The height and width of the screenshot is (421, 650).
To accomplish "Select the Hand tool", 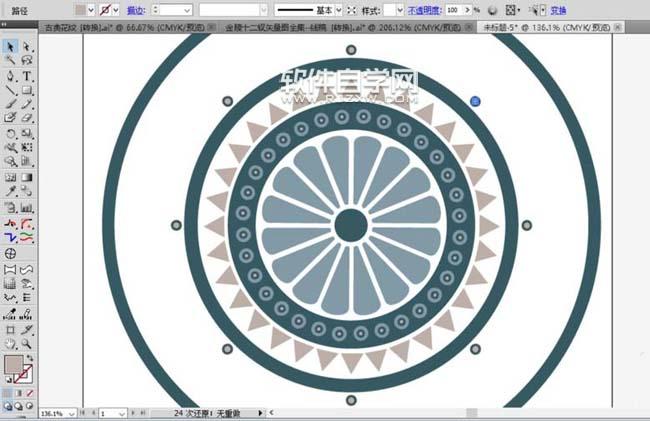I will [10, 344].
